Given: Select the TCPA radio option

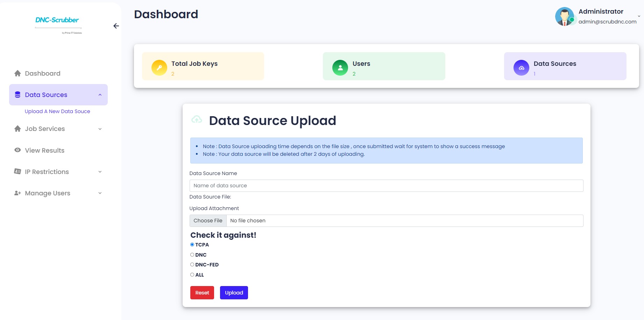Looking at the screenshot, I should click(192, 245).
